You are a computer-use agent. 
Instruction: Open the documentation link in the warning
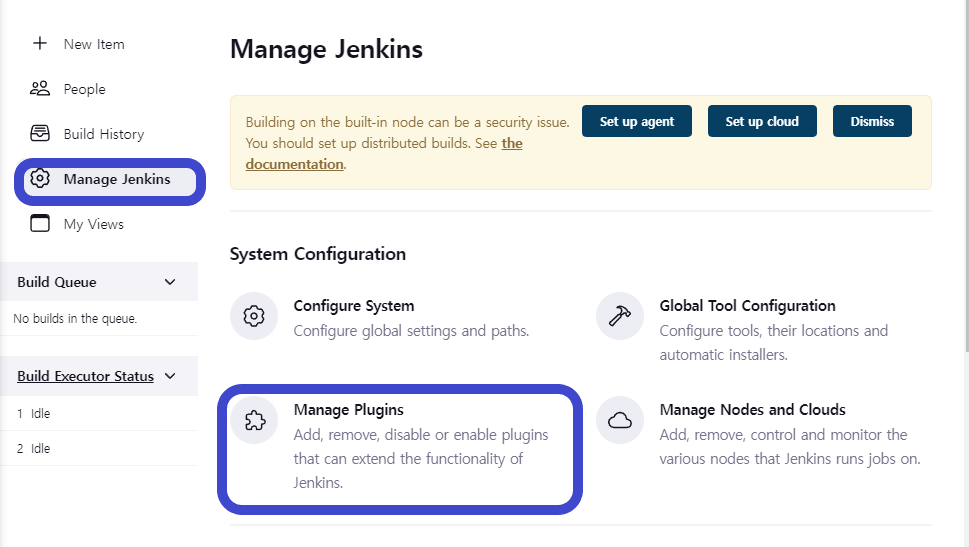click(x=295, y=164)
